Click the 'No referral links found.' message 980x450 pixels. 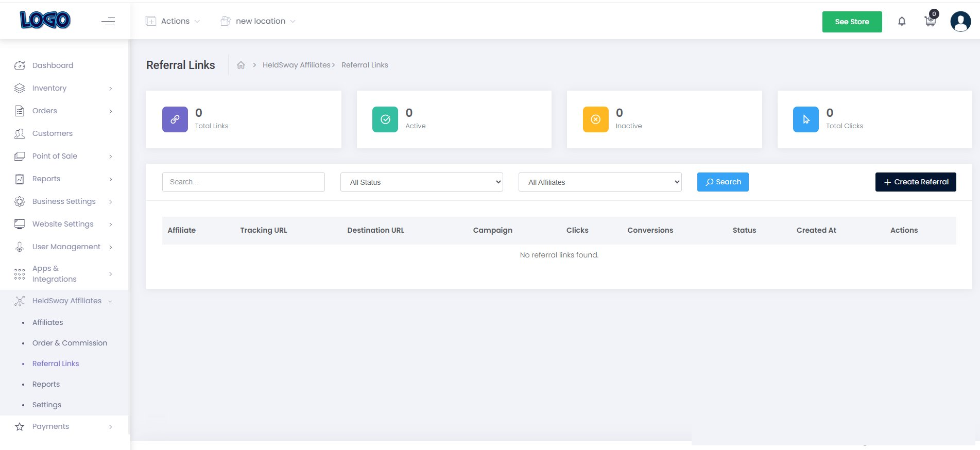(x=559, y=255)
